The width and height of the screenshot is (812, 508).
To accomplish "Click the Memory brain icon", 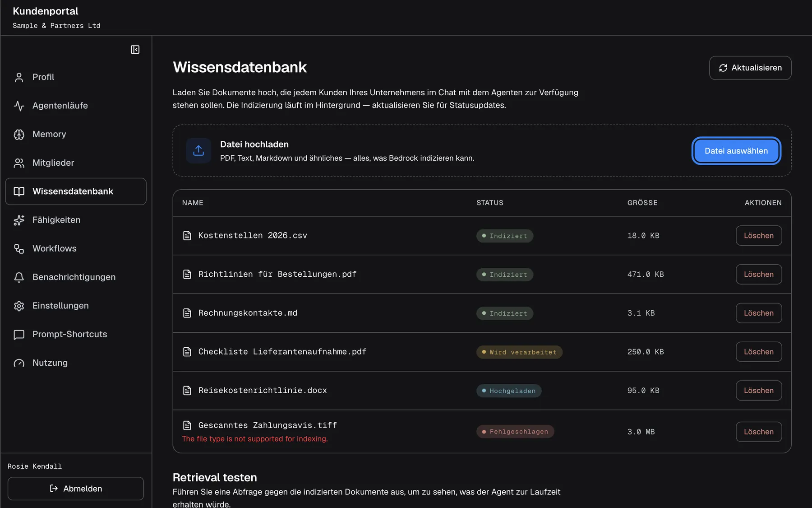I will [19, 135].
